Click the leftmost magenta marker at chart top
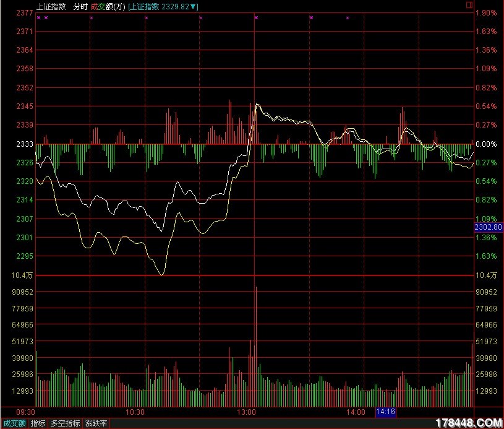Image resolution: width=504 pixels, height=429 pixels. pos(38,18)
